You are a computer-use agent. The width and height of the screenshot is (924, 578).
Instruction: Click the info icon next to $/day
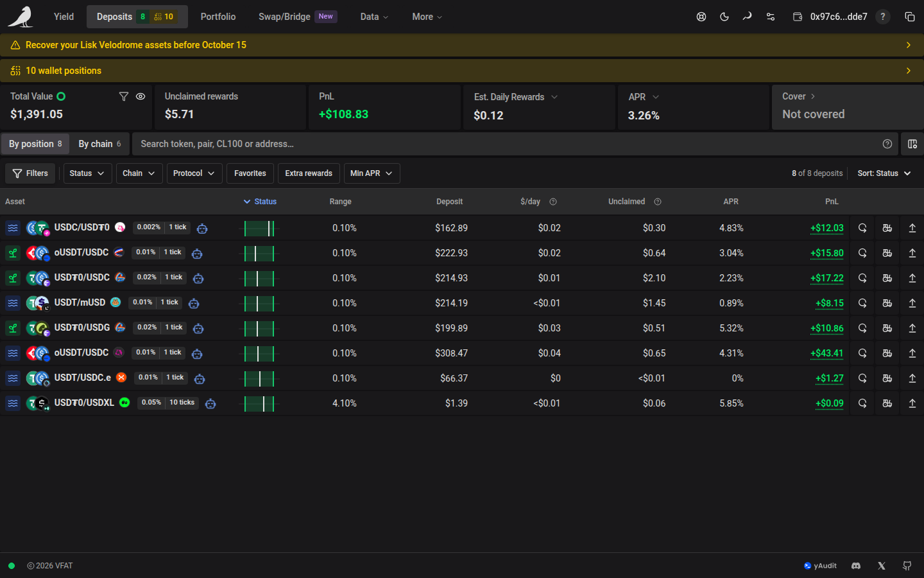(553, 202)
